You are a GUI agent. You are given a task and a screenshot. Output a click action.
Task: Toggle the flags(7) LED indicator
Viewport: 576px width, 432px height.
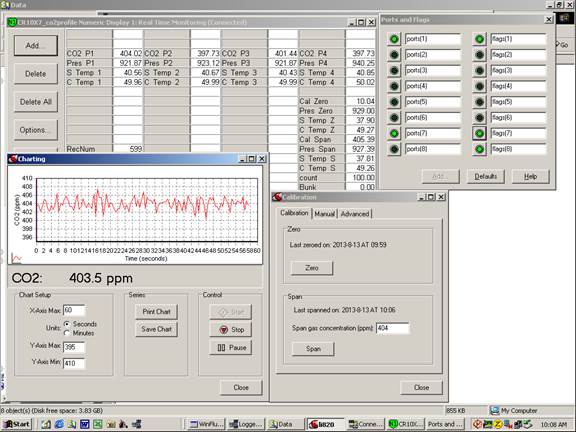[x=479, y=133]
